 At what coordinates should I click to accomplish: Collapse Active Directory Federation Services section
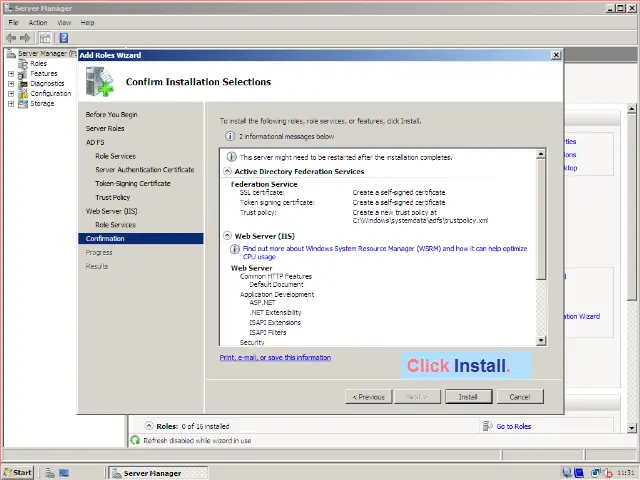click(227, 171)
